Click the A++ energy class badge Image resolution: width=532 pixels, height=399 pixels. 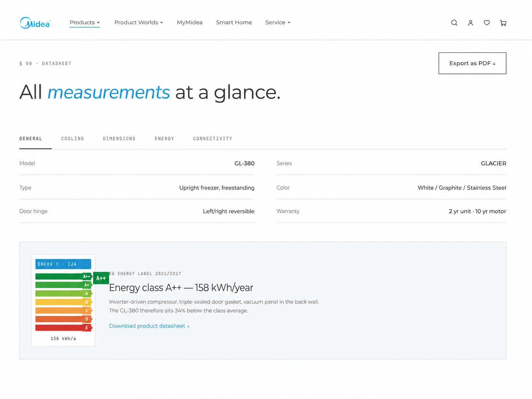pos(101,278)
